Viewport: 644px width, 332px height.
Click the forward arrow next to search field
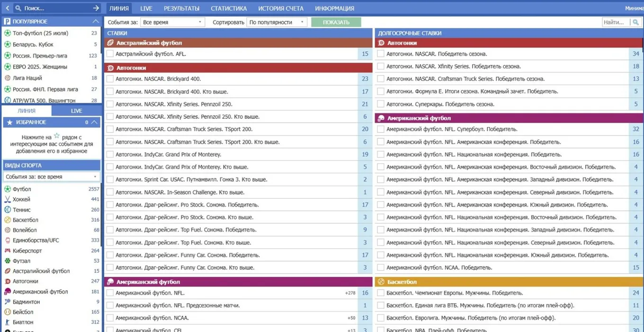tap(96, 8)
